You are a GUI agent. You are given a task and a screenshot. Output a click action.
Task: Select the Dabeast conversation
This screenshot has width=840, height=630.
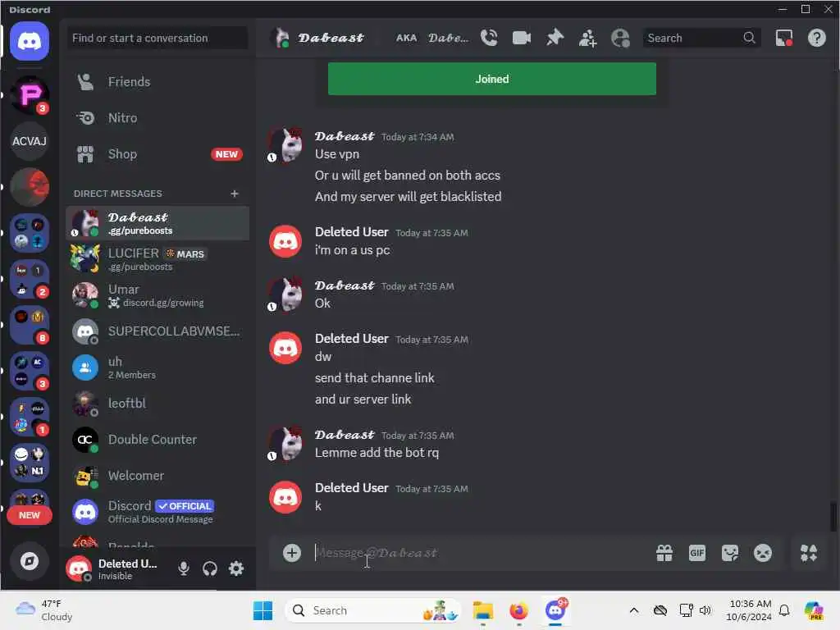point(157,223)
